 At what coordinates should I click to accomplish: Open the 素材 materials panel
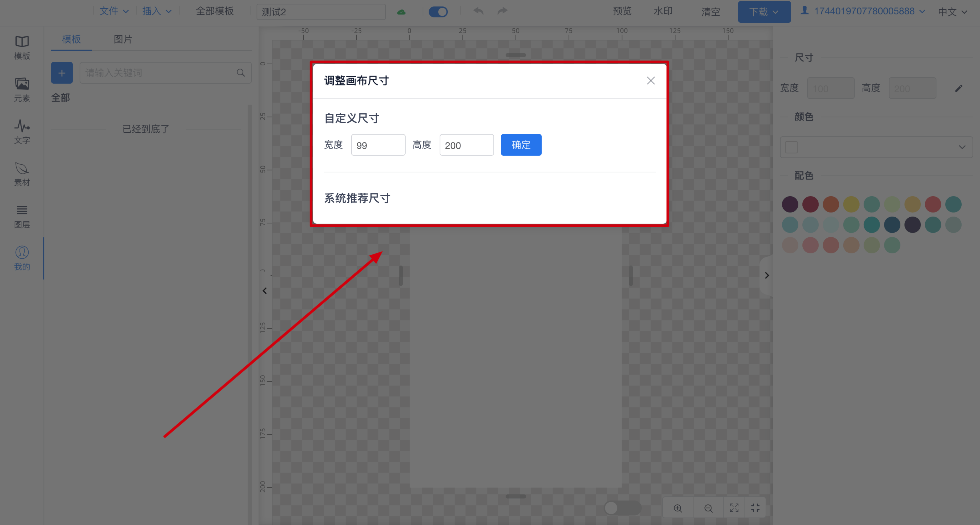pos(22,174)
